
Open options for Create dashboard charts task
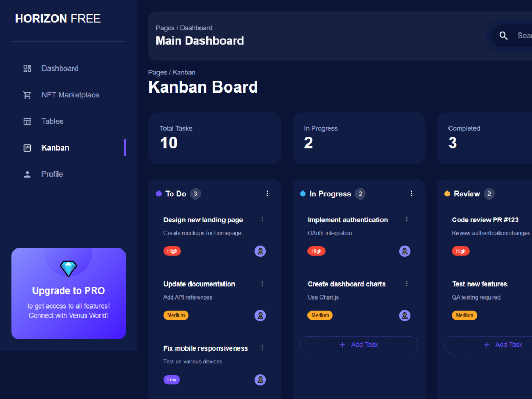pos(406,284)
